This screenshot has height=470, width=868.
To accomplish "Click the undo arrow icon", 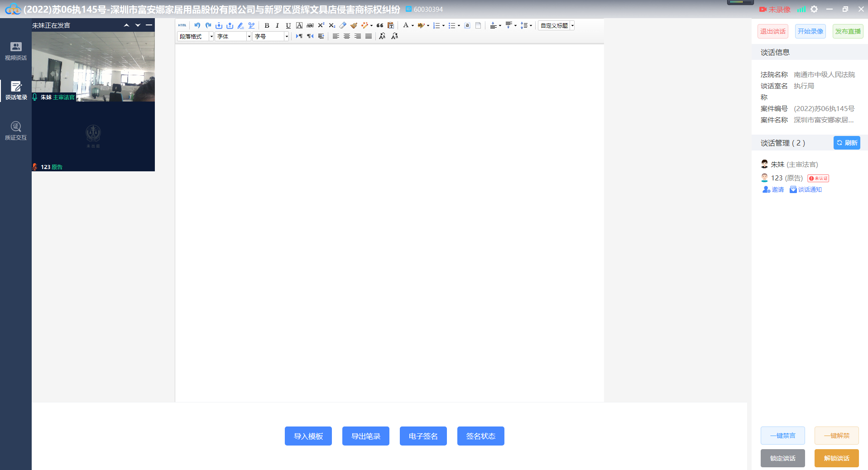I will [197, 25].
